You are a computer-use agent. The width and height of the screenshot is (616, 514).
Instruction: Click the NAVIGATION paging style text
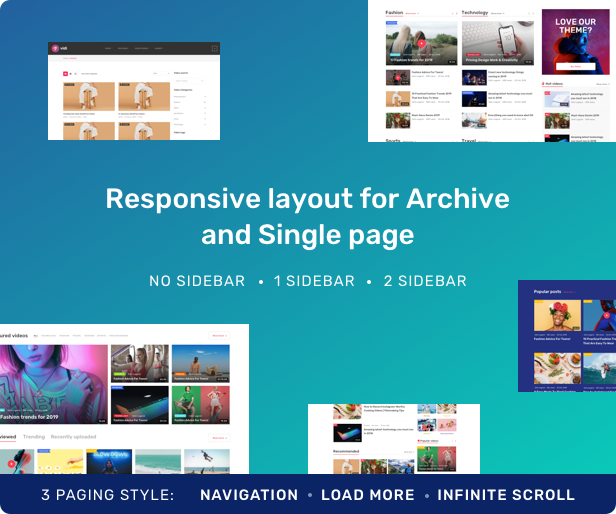point(249,495)
